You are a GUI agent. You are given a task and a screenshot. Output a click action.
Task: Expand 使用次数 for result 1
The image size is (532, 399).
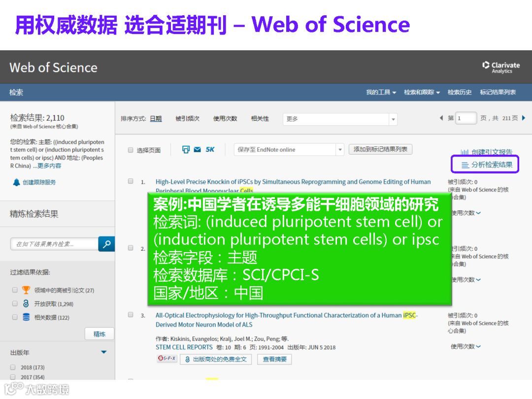[x=466, y=213]
